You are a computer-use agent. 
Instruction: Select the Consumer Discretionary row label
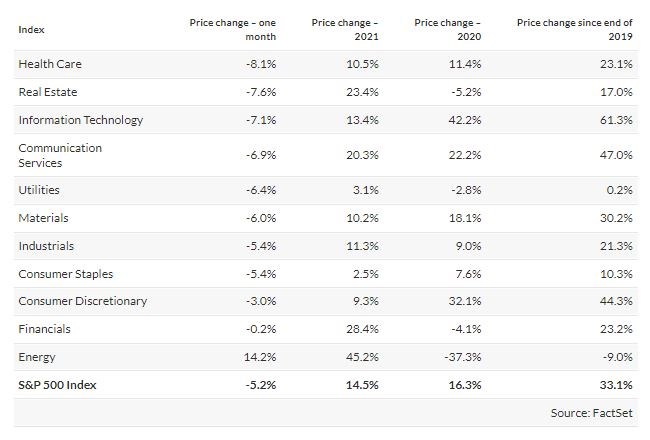[x=82, y=301]
